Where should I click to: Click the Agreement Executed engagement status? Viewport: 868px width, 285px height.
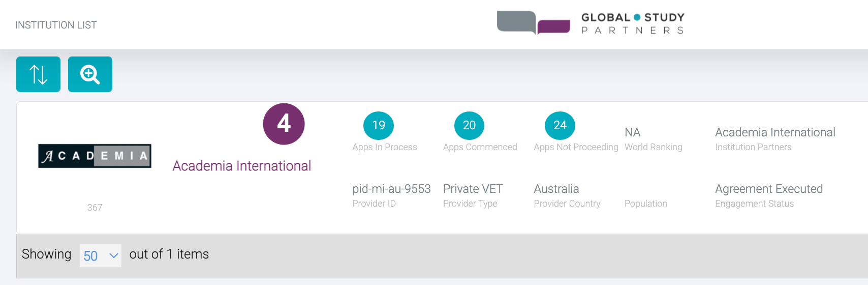[x=768, y=189]
